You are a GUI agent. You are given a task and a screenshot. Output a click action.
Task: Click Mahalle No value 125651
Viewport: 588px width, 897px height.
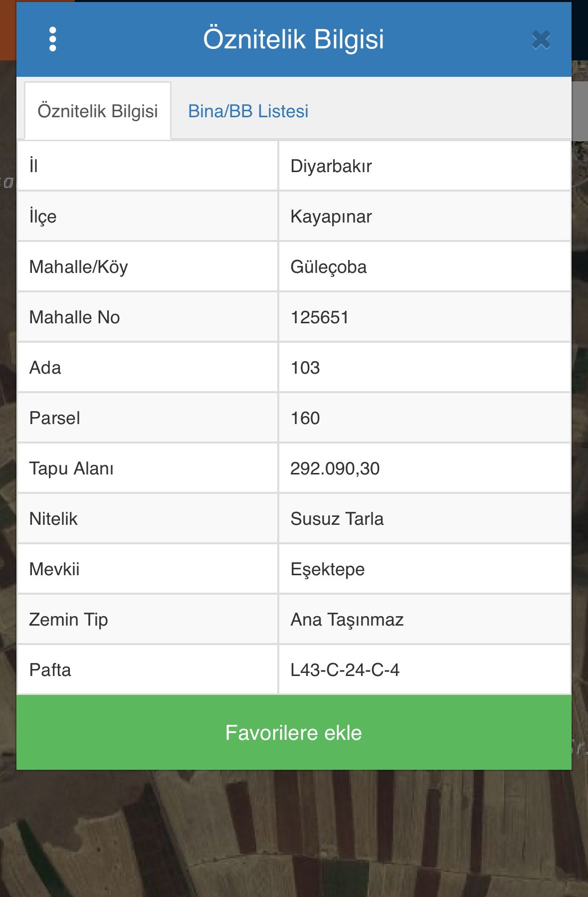pos(424,317)
